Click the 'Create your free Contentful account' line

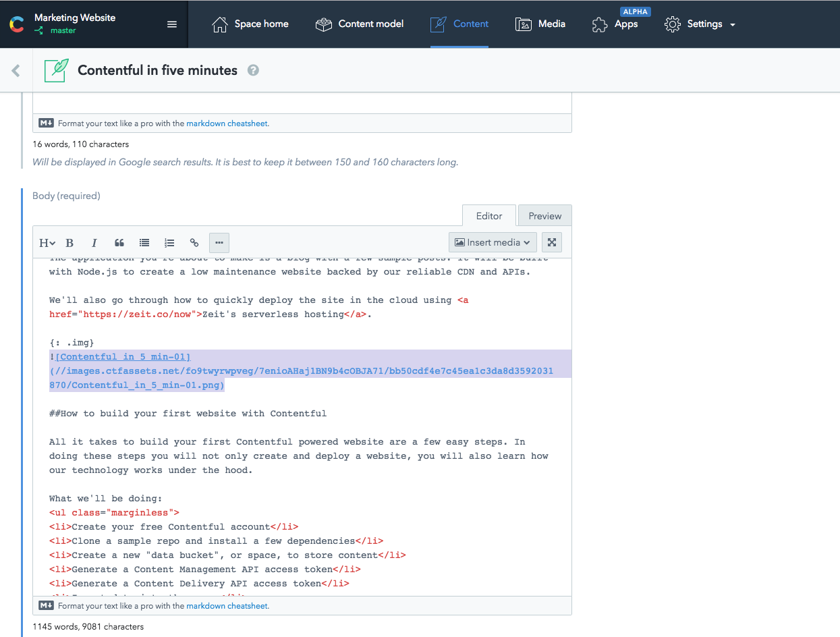[x=173, y=527]
